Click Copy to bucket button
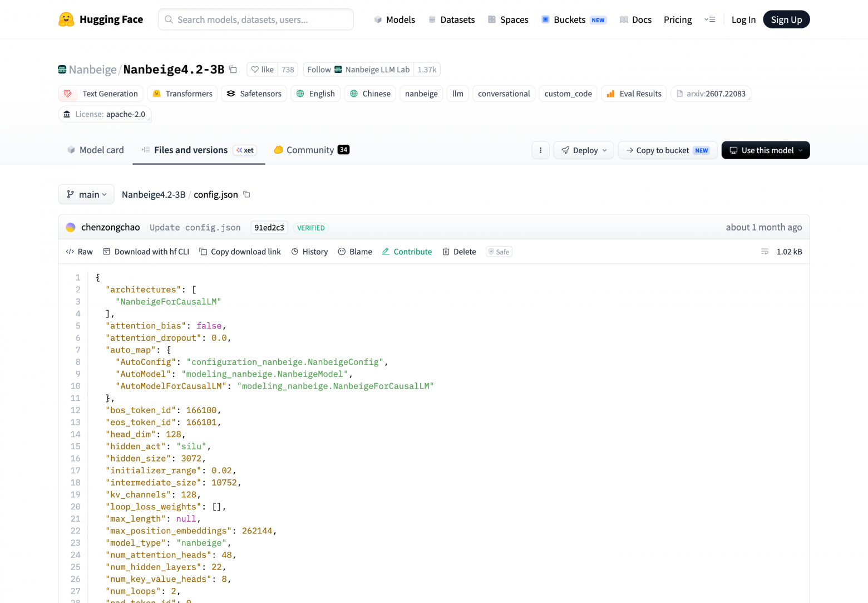The width and height of the screenshot is (868, 603). (667, 150)
